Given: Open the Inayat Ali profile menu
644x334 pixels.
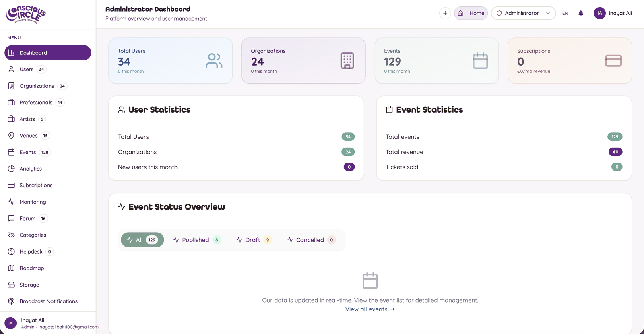Looking at the screenshot, I should pos(613,13).
